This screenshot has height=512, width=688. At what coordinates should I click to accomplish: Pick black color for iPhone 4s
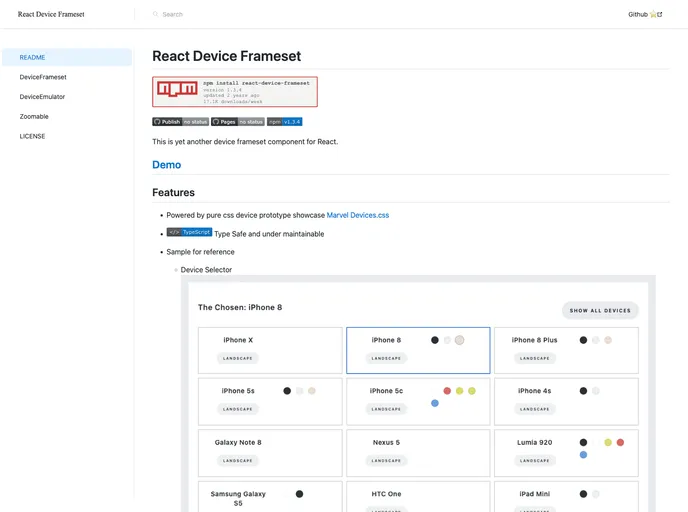(583, 391)
